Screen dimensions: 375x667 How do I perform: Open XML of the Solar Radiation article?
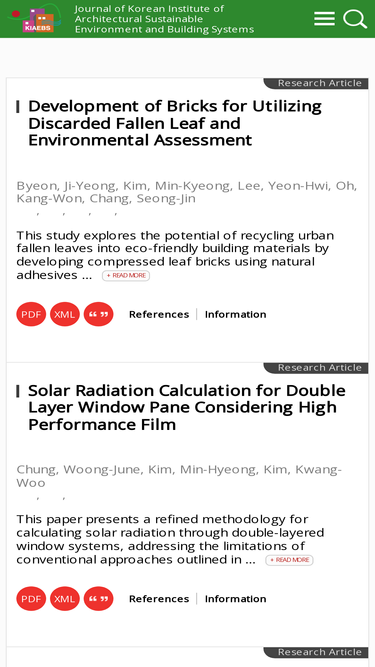point(65,599)
